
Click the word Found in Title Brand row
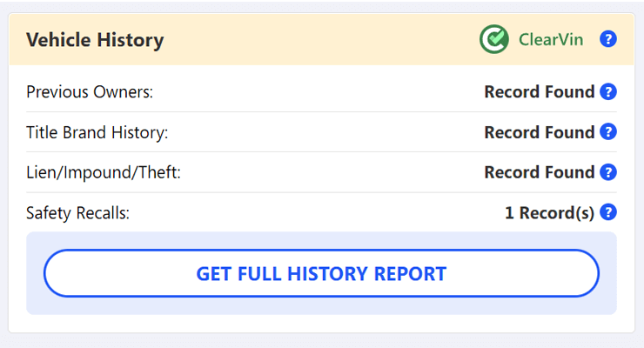tap(570, 132)
